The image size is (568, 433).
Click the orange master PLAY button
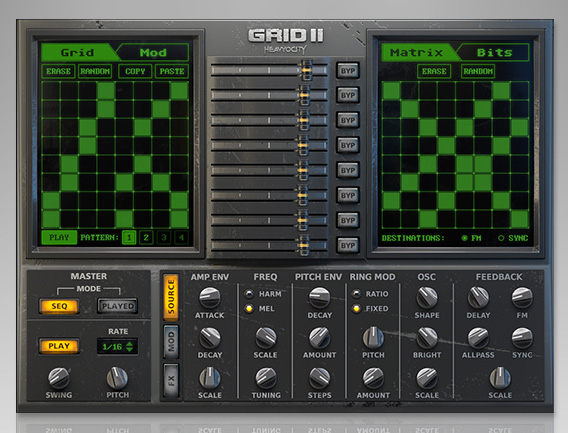[x=59, y=346]
